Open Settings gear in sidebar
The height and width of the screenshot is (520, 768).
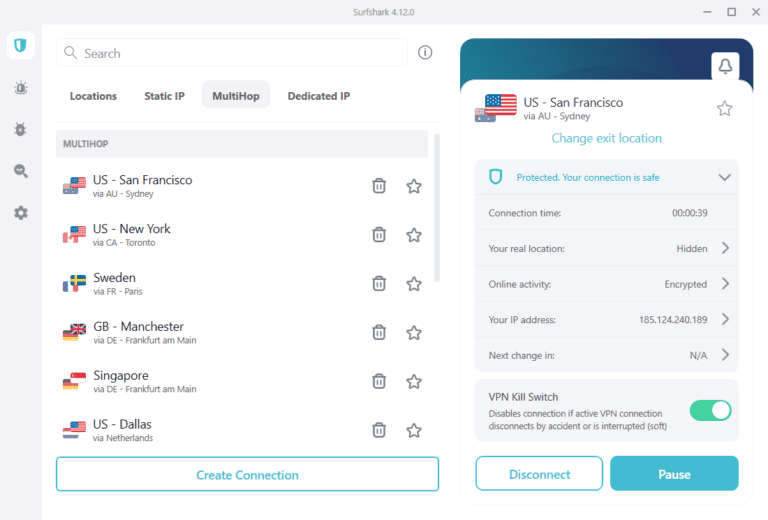tap(21, 213)
